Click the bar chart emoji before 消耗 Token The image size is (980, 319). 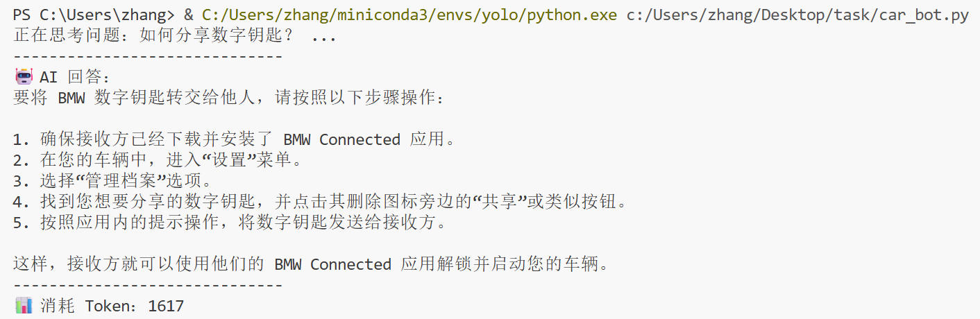(23, 305)
